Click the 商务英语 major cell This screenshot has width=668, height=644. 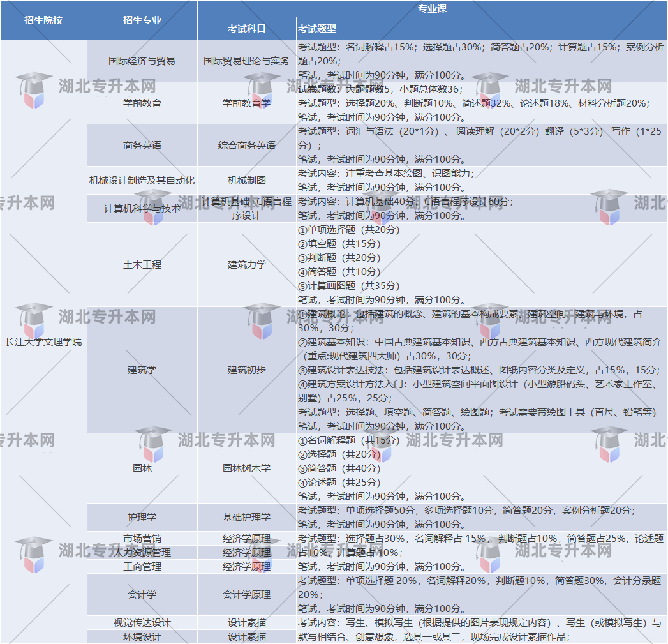pos(142,146)
